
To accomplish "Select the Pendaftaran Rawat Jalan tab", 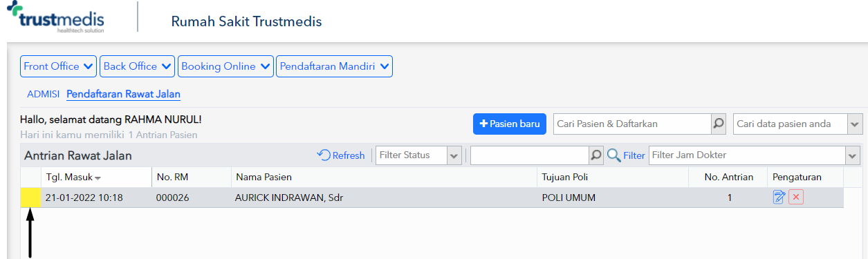I will pyautogui.click(x=123, y=94).
